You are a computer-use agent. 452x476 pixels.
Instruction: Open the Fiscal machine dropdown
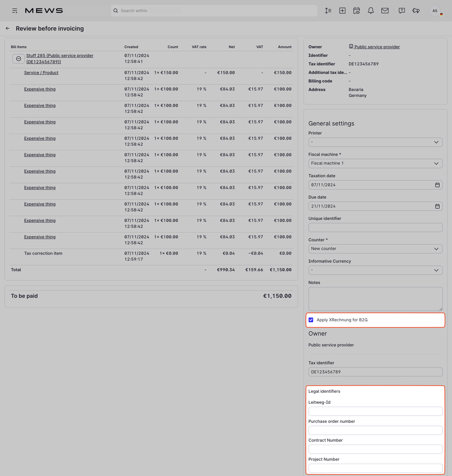[x=375, y=163]
